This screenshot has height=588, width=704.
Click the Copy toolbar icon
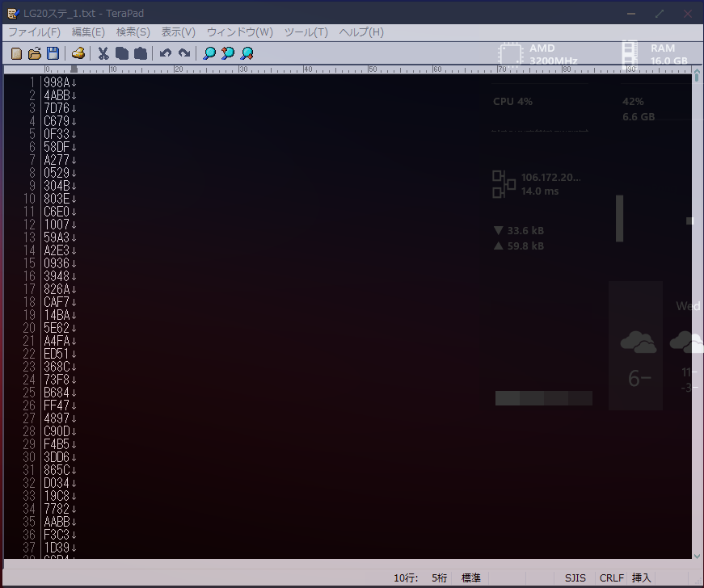pyautogui.click(x=122, y=53)
